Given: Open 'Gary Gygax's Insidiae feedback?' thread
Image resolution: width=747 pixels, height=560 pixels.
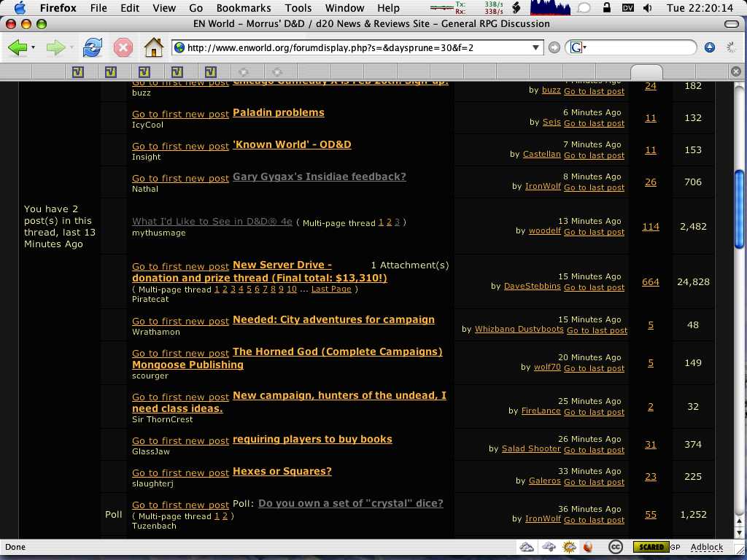Looking at the screenshot, I should pyautogui.click(x=320, y=176).
